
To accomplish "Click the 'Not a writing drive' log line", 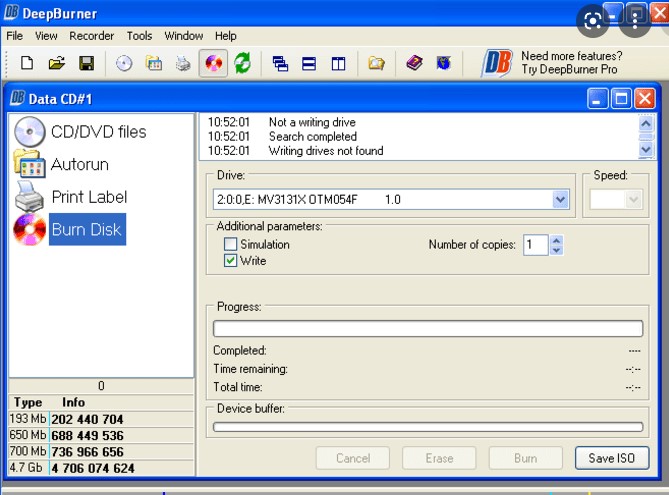I will [312, 122].
